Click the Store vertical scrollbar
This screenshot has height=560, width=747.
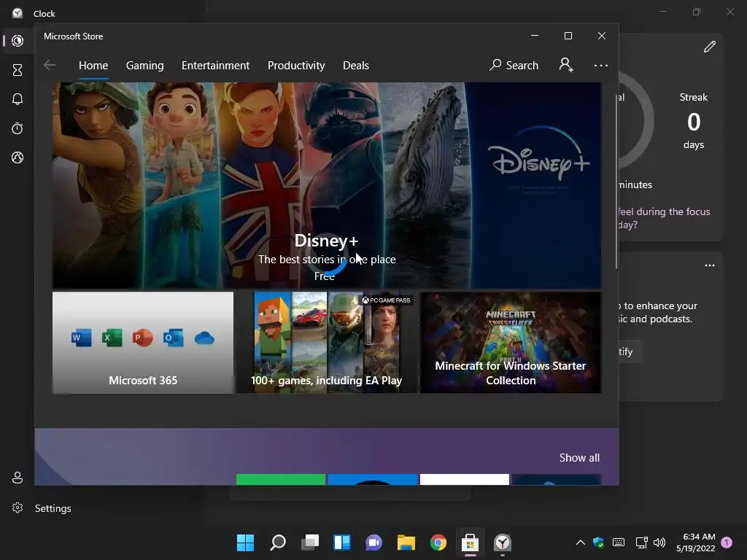(616, 181)
